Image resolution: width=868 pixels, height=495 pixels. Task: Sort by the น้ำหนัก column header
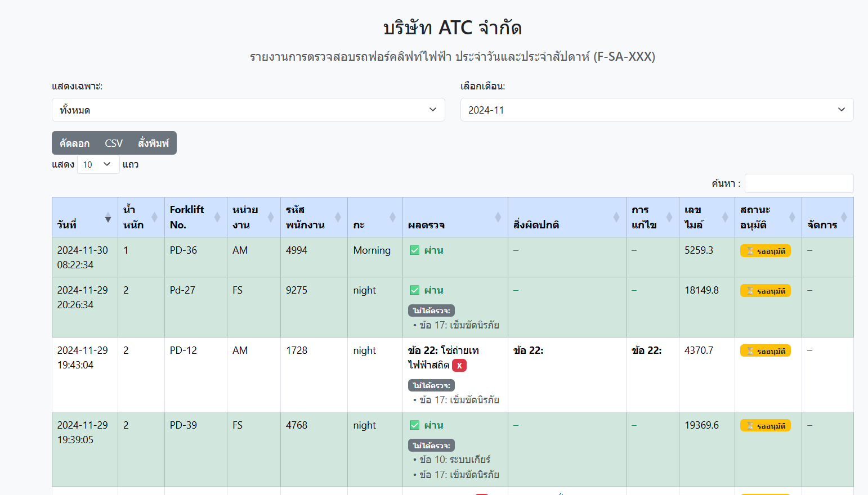pos(141,217)
